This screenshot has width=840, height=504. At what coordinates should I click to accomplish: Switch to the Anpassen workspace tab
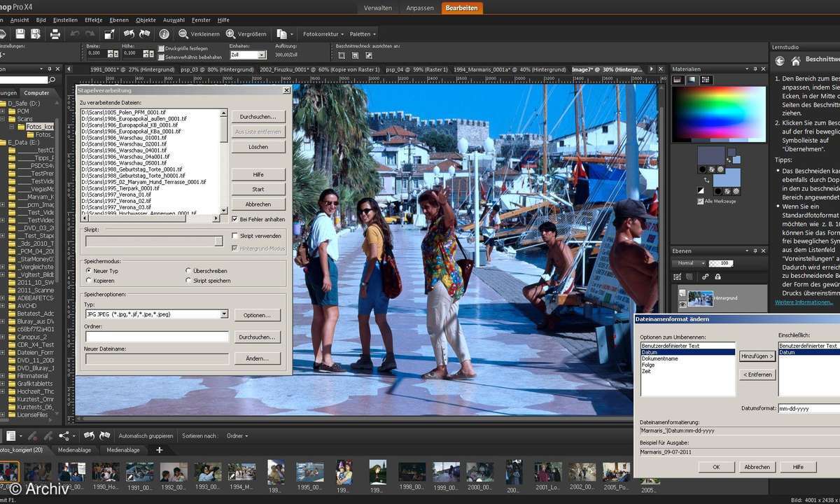[419, 8]
